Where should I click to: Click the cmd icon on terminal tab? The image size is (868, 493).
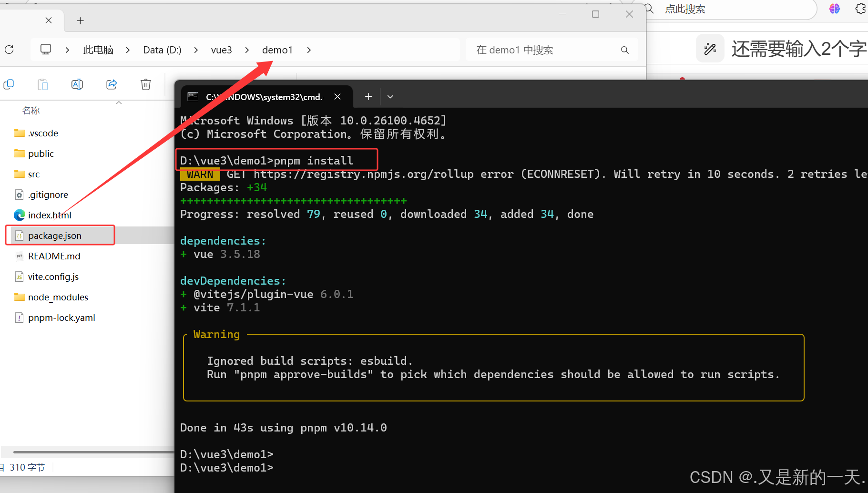193,96
